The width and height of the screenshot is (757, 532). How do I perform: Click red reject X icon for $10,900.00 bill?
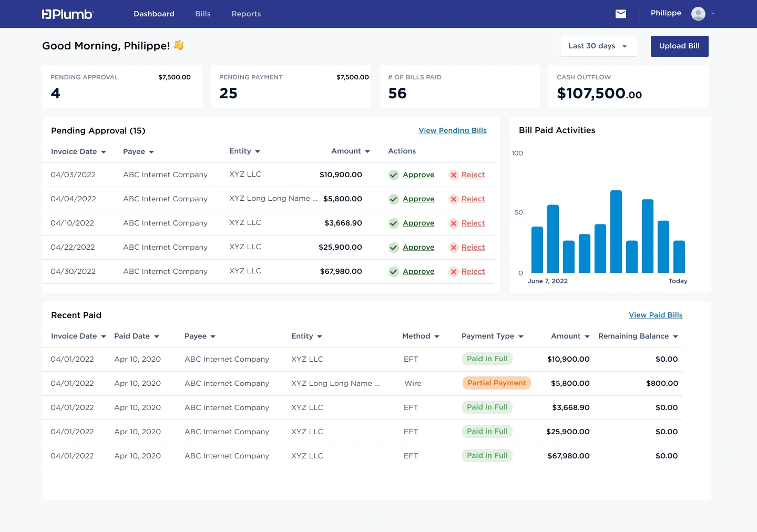pos(454,175)
